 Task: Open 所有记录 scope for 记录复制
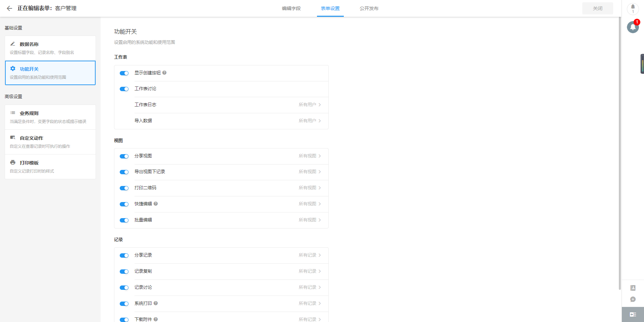[x=310, y=271]
